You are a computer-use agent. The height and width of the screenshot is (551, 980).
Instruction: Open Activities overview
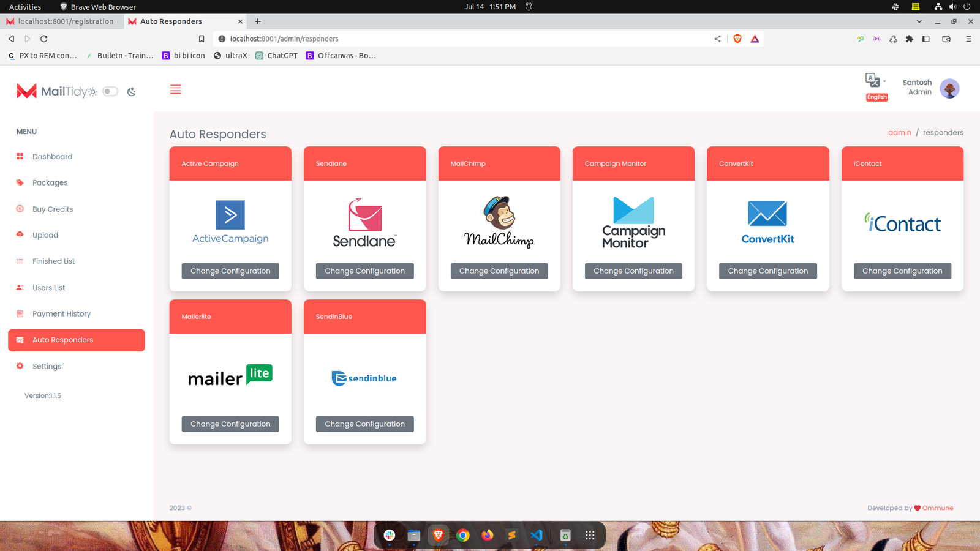tap(25, 7)
